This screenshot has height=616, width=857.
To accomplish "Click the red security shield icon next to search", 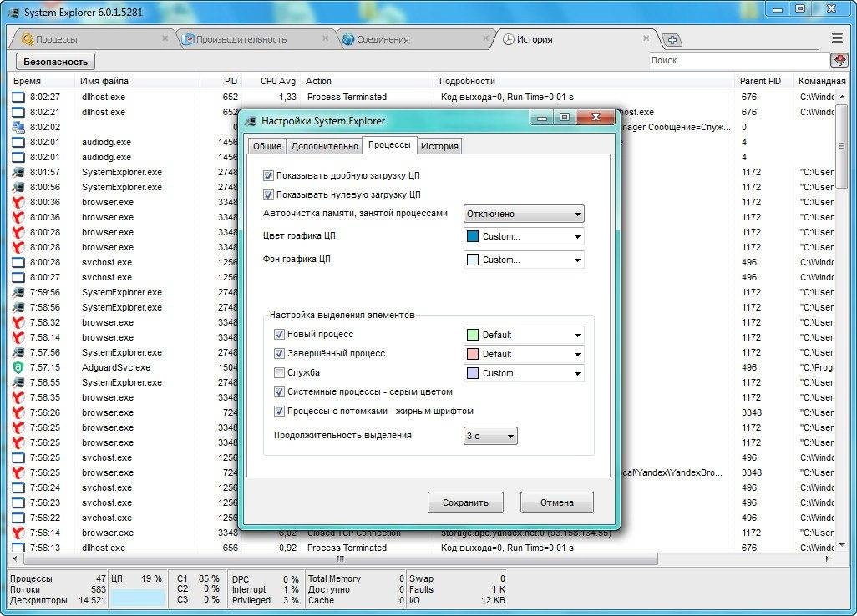I will 839,60.
